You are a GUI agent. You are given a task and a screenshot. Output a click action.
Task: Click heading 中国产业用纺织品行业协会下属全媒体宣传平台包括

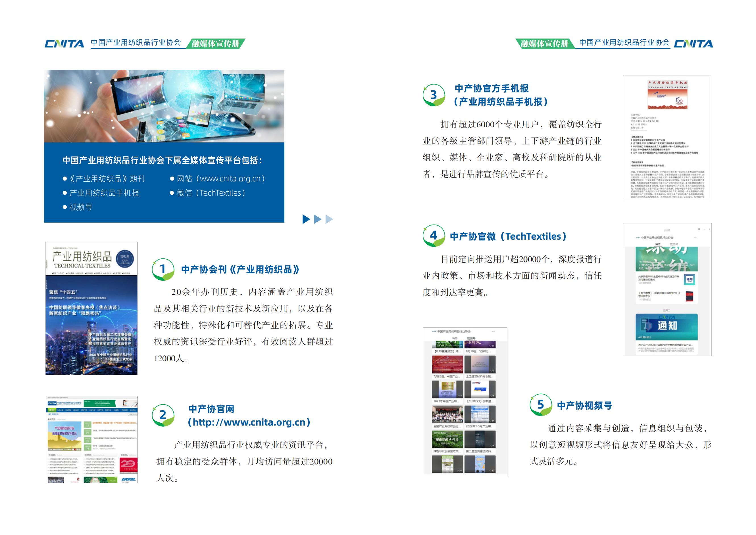point(163,160)
